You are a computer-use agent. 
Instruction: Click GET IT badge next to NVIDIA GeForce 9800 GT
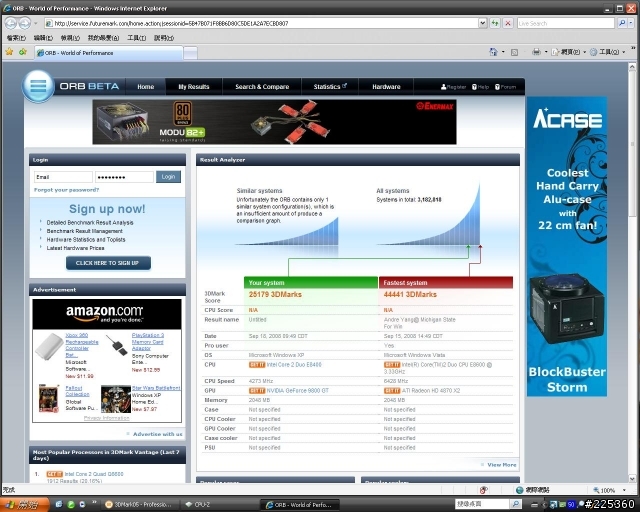(x=257, y=391)
